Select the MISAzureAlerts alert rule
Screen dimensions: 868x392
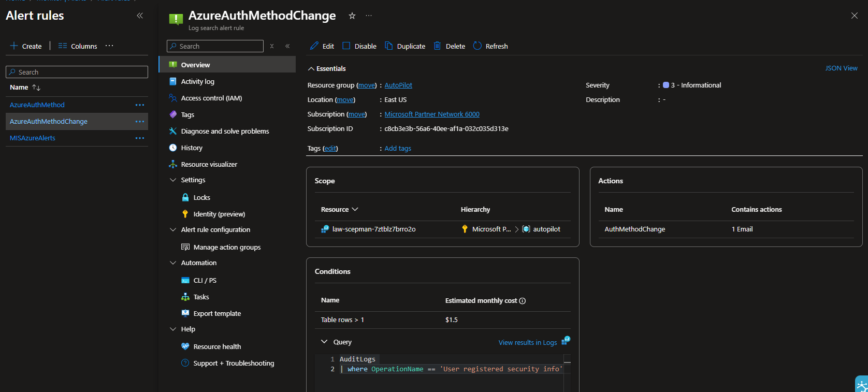[x=33, y=138]
